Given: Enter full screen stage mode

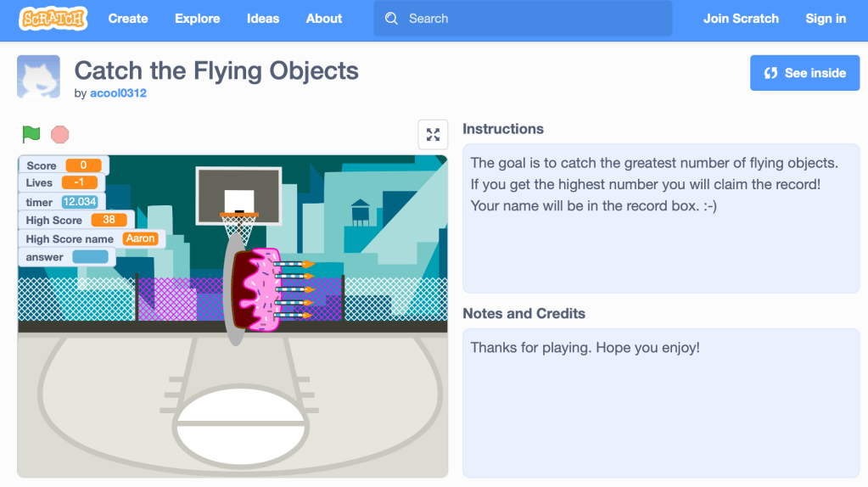Looking at the screenshot, I should click(433, 134).
